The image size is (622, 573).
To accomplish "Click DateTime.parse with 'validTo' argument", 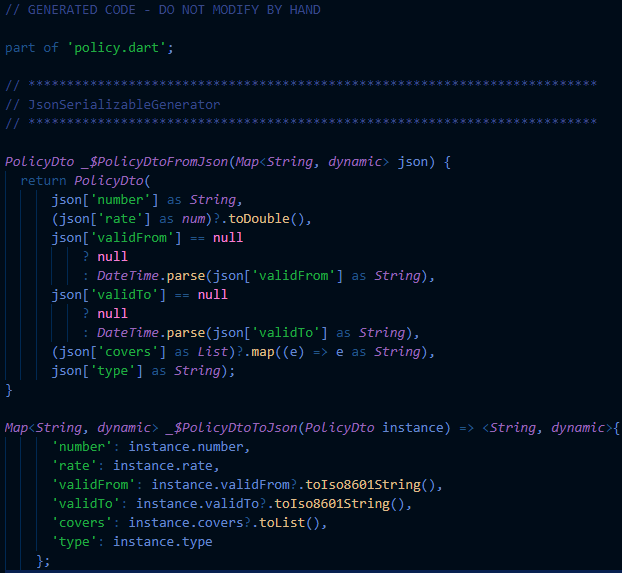I will (x=255, y=333).
